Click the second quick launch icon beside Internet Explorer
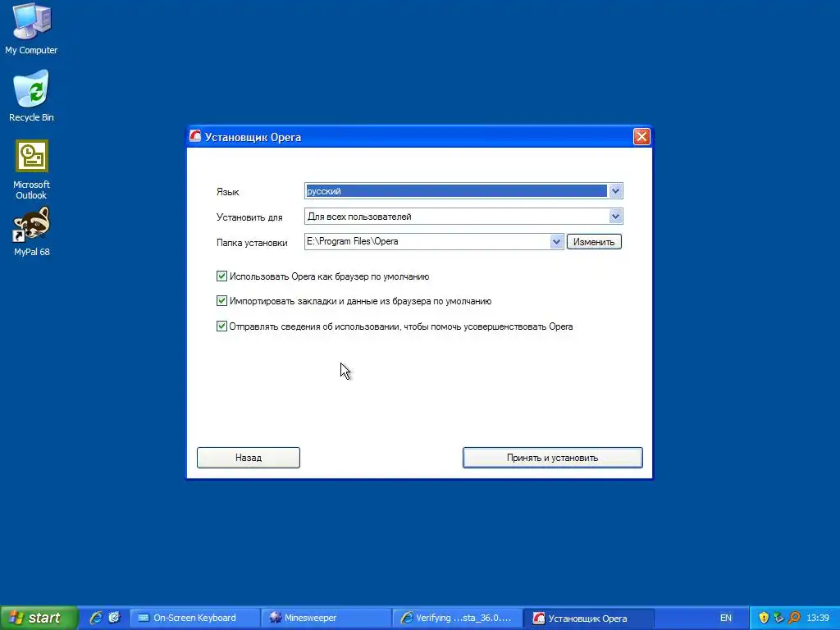Image resolution: width=840 pixels, height=630 pixels. pyautogui.click(x=114, y=618)
